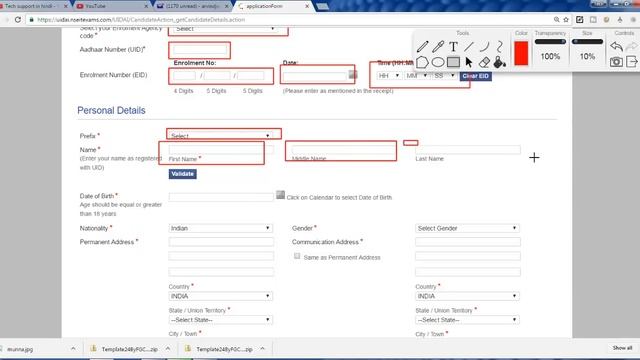Open communication address Country dropdown

[467, 296]
